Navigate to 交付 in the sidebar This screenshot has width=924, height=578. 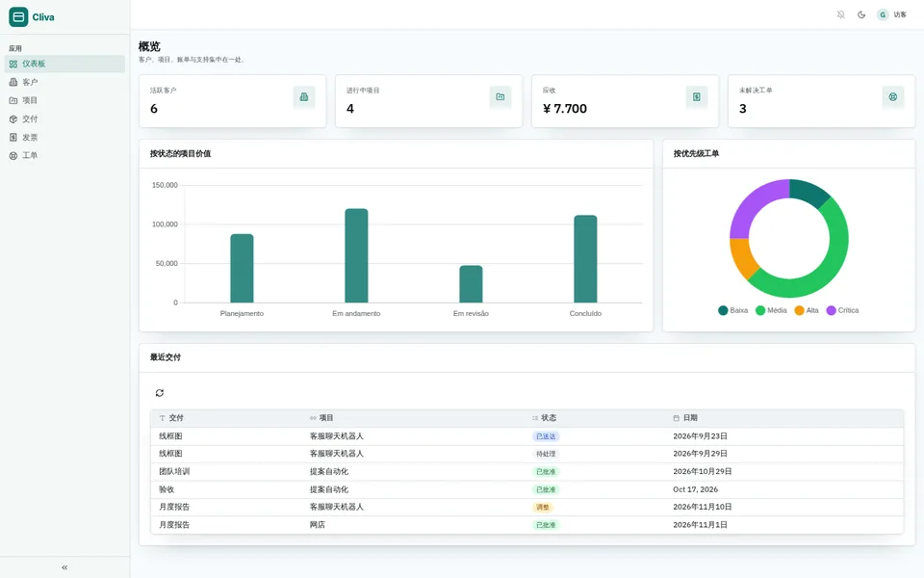pyautogui.click(x=64, y=119)
